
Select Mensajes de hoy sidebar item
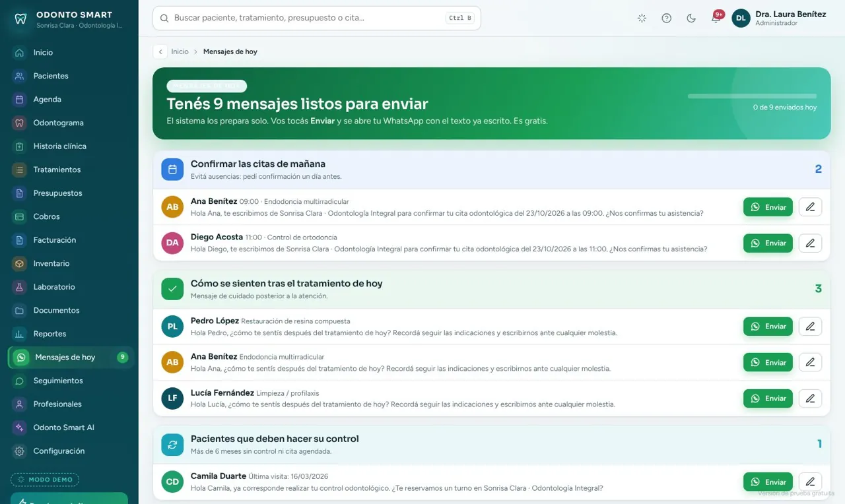[x=71, y=358]
